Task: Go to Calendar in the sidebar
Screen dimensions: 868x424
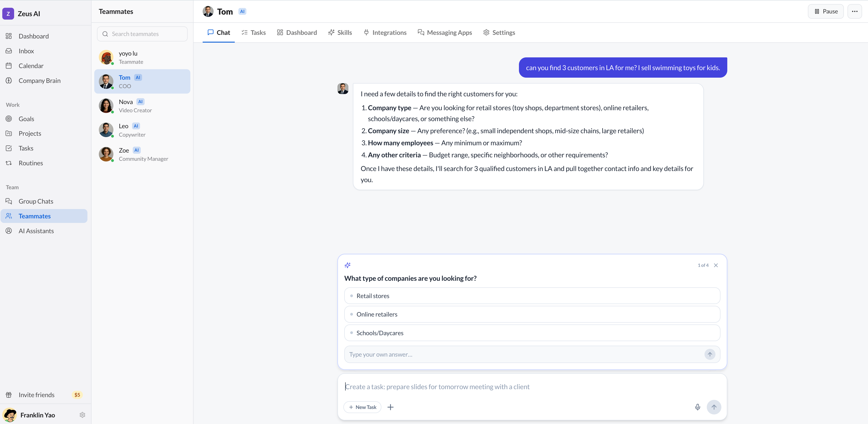Action: pyautogui.click(x=44, y=66)
